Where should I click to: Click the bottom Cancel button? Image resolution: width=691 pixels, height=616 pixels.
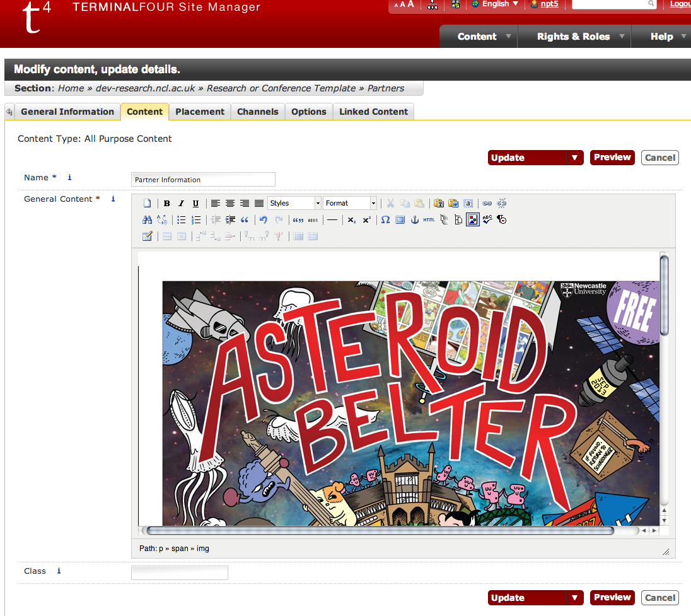coord(659,598)
